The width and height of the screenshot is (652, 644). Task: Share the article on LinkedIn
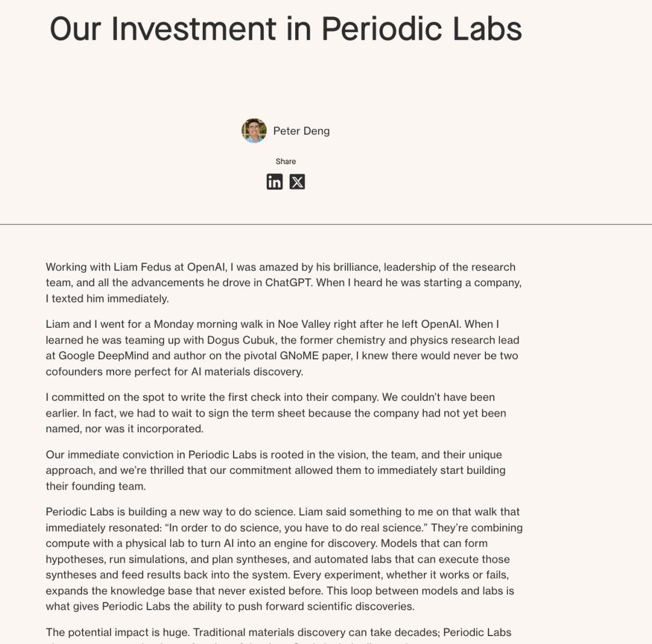pyautogui.click(x=275, y=182)
